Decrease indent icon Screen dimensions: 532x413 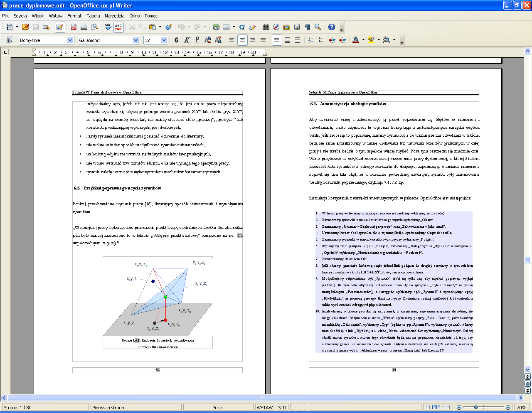tap(332, 40)
